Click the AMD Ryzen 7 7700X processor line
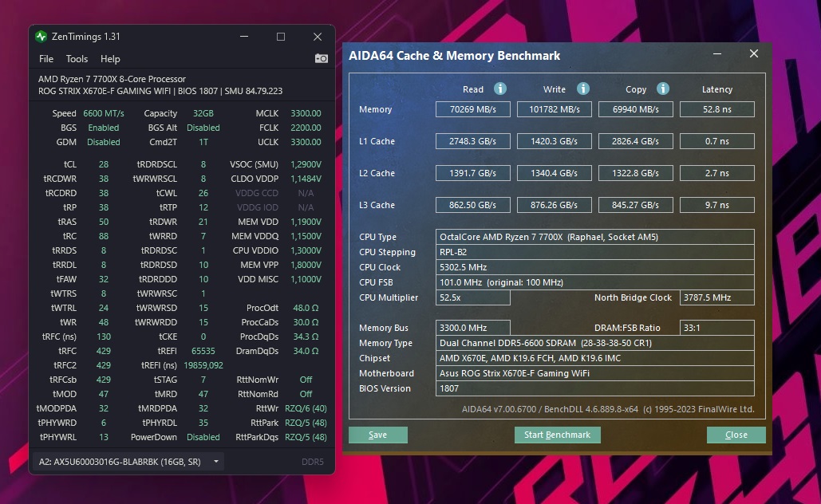Image resolution: width=821 pixels, height=504 pixels. [x=112, y=79]
